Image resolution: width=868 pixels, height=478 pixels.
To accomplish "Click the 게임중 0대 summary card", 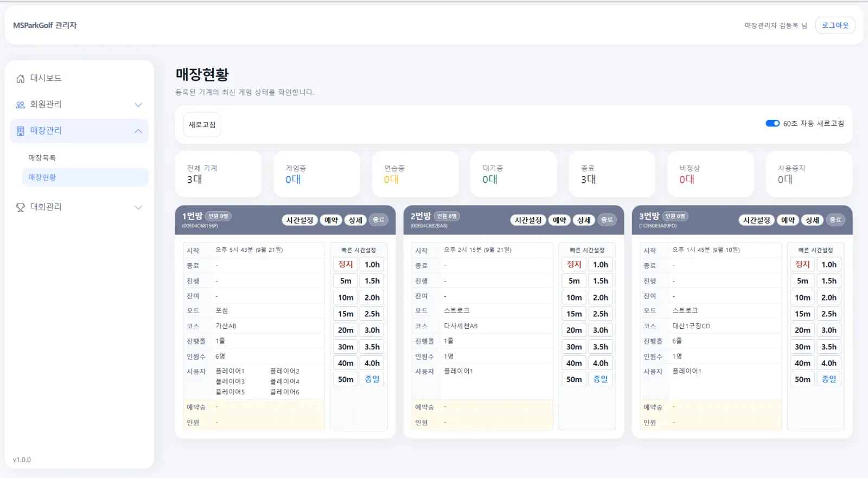I will 317,174.
